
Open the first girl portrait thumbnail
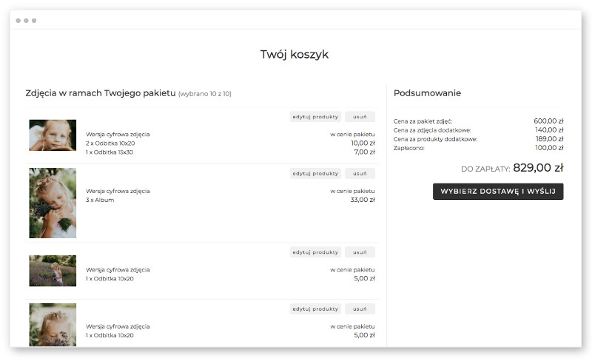click(x=53, y=135)
